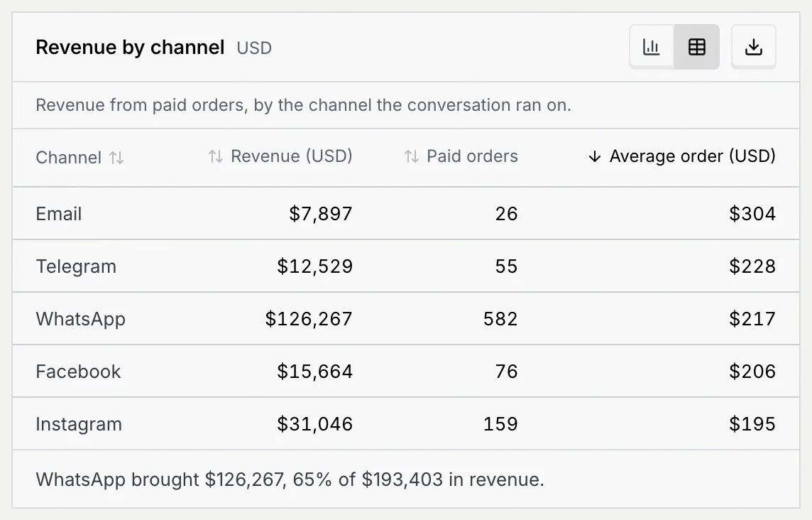The image size is (812, 520).
Task: Click the revenue from paid orders description
Action: (303, 104)
